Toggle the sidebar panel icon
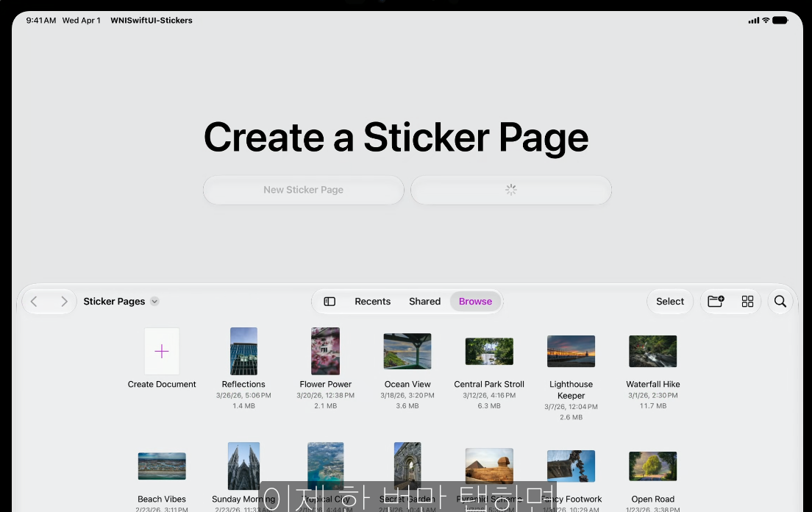The image size is (812, 512). click(330, 302)
